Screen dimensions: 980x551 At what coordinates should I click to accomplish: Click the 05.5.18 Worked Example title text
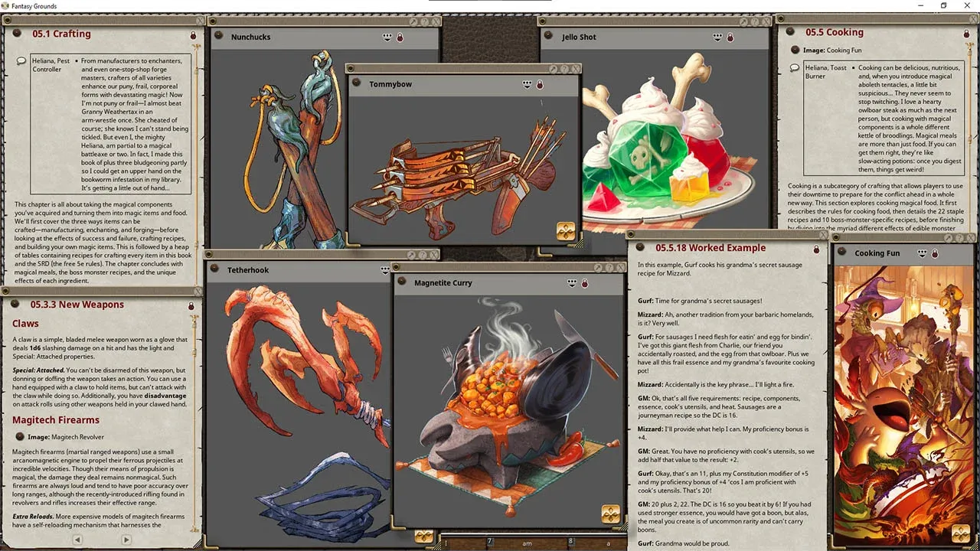(x=710, y=248)
